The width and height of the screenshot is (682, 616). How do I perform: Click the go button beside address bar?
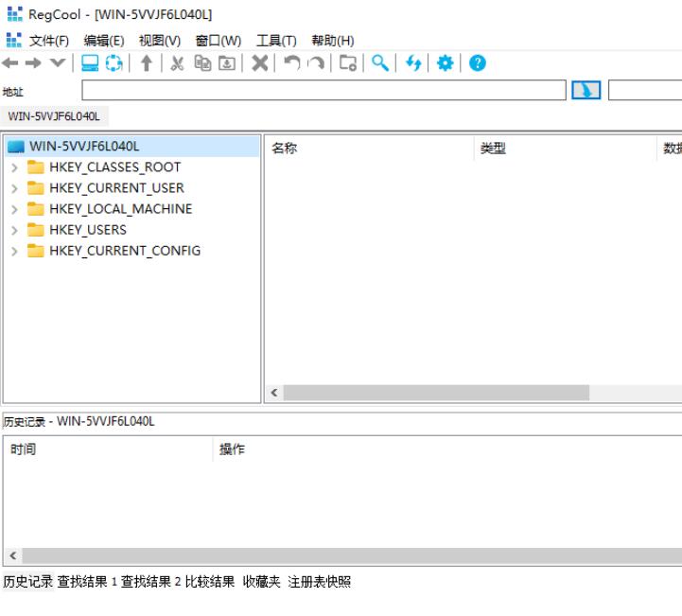click(x=586, y=90)
